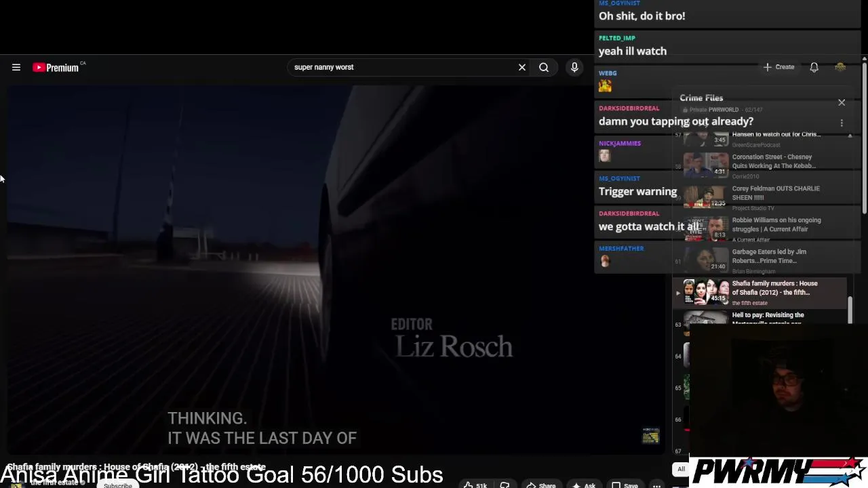Open 'Robbie Williams on his ongoing' title

[x=776, y=224]
